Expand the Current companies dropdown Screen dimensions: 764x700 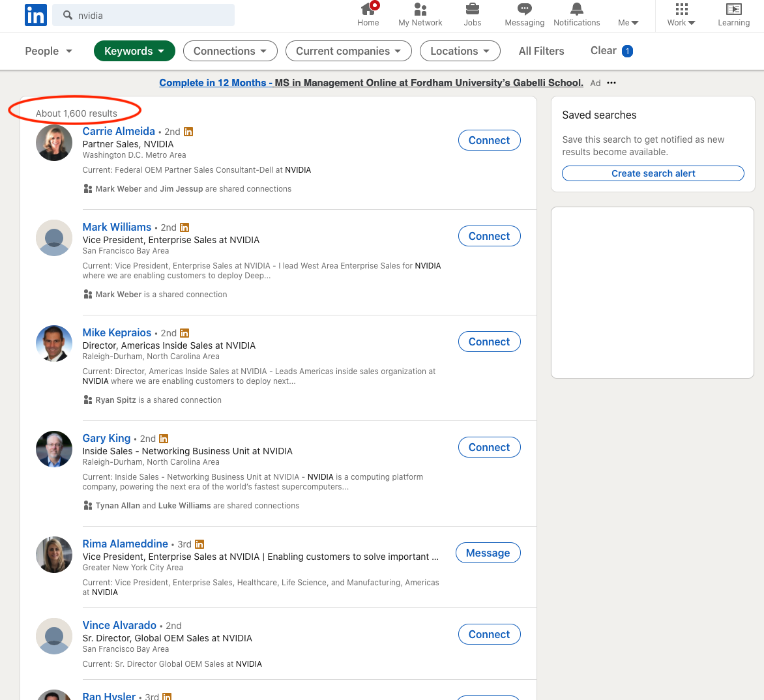tap(348, 51)
